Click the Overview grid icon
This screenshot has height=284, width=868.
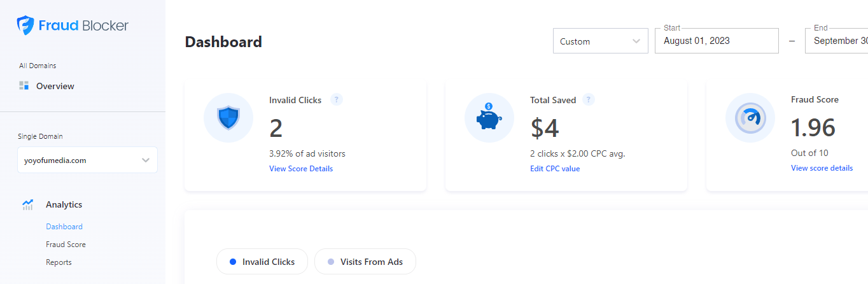(24, 86)
